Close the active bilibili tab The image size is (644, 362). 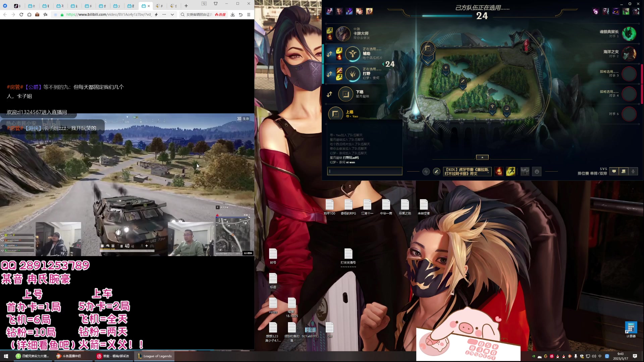pos(149,6)
